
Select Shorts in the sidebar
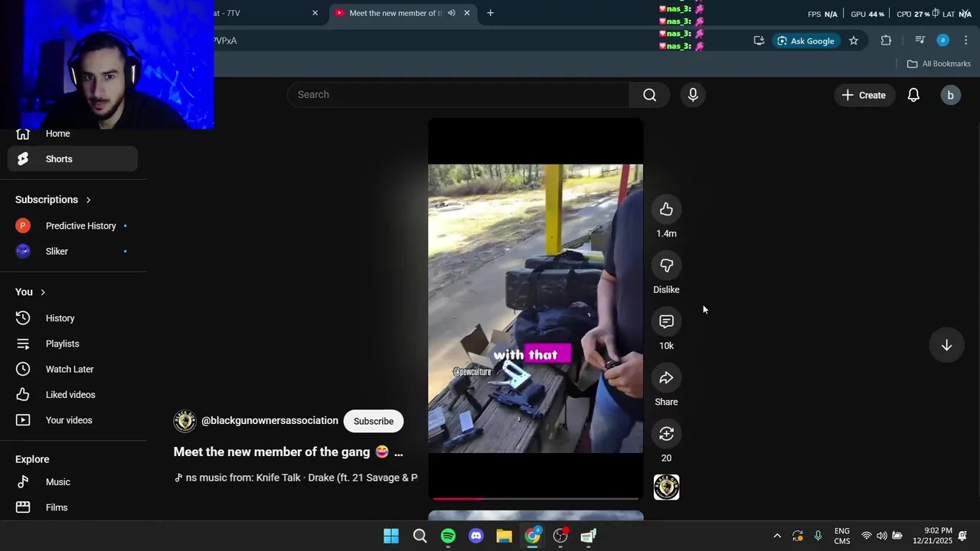click(73, 159)
